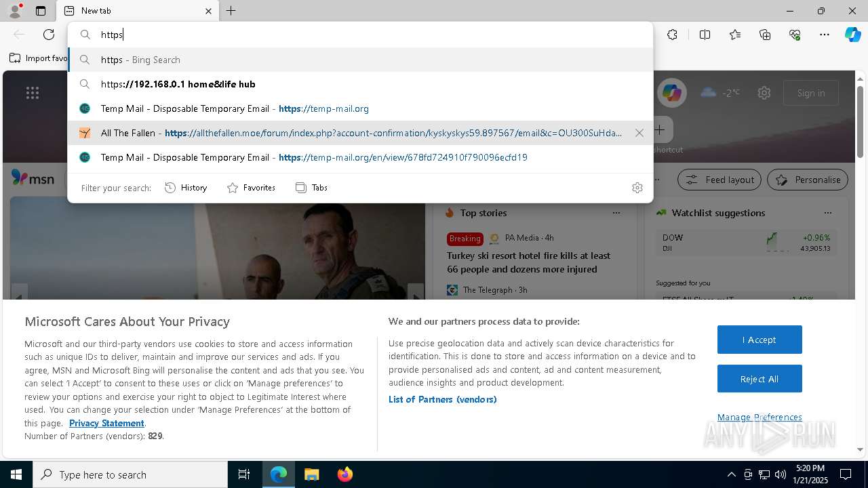Screen dimensions: 868x488
Task: Click the Copilot logo on new tab page
Action: (671, 93)
